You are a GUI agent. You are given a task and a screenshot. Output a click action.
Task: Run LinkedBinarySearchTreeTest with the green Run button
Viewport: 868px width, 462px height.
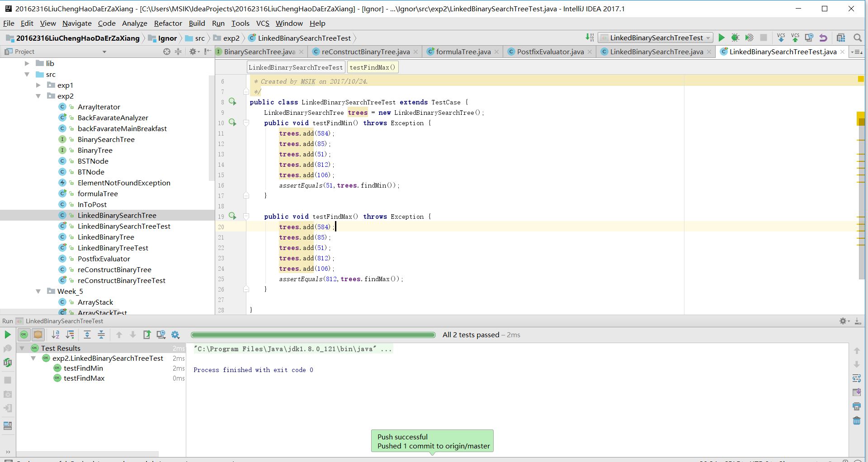722,38
